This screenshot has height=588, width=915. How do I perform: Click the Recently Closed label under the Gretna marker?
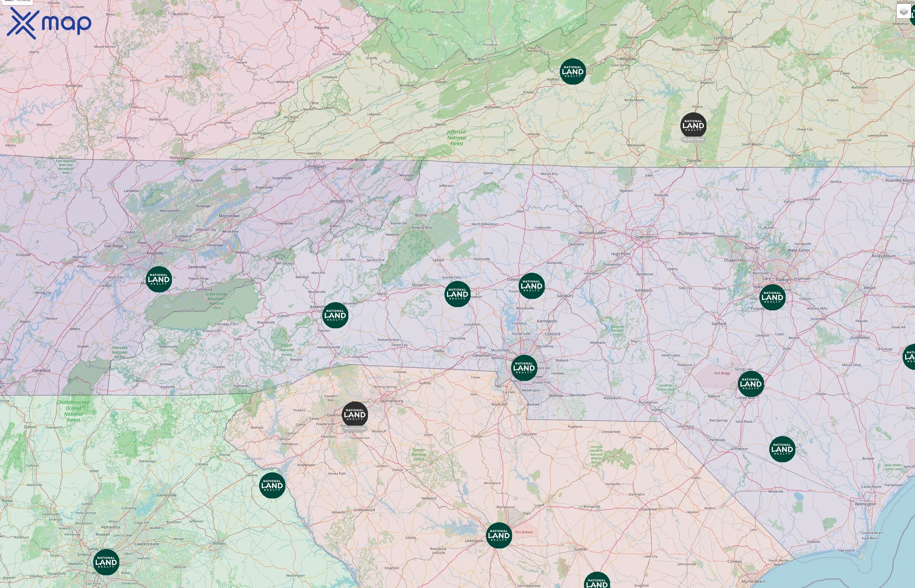[x=694, y=139]
